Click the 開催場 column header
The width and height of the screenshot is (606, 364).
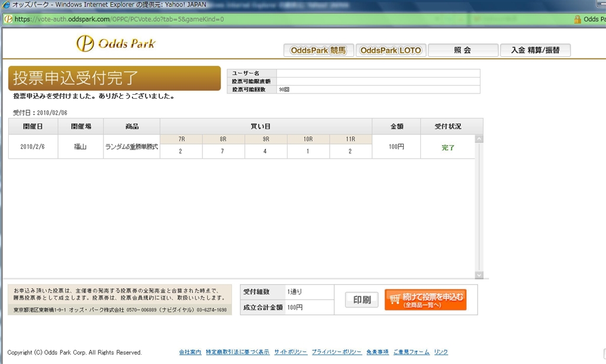click(x=80, y=126)
